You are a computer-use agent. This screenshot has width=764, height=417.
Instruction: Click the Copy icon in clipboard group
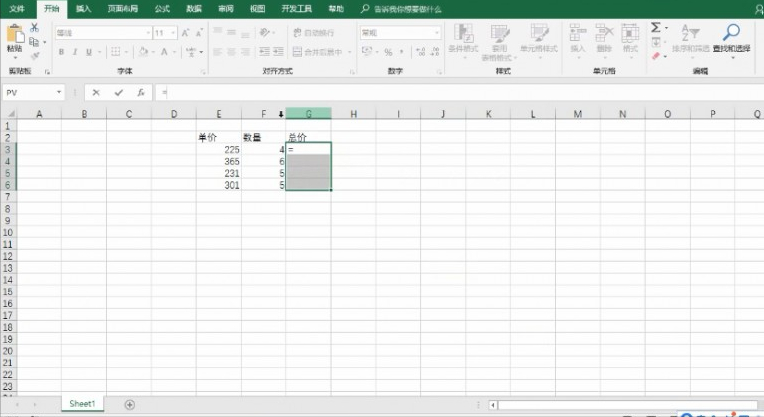(34, 42)
